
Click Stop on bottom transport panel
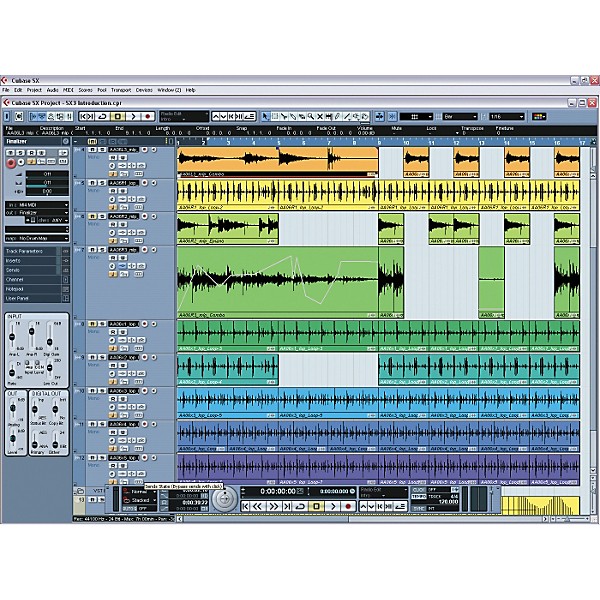316,507
